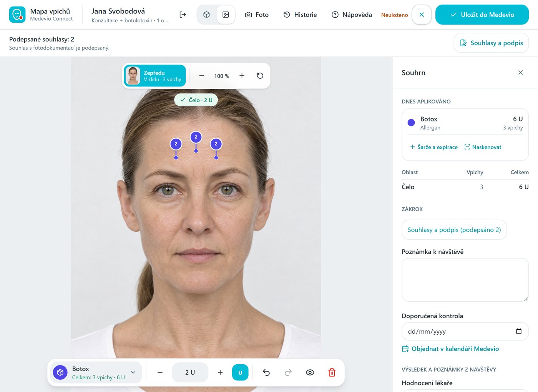Toggle the U units button
This screenshot has width=538, height=392.
coord(240,372)
